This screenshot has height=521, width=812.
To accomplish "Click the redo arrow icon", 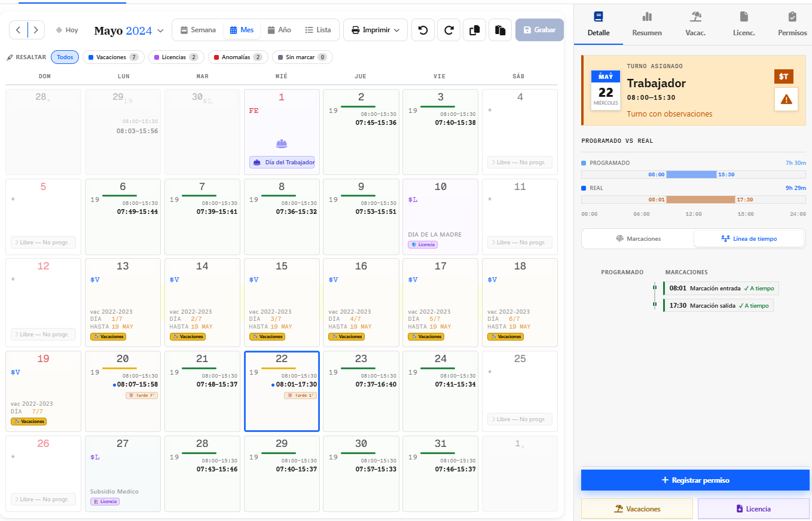I will (448, 30).
